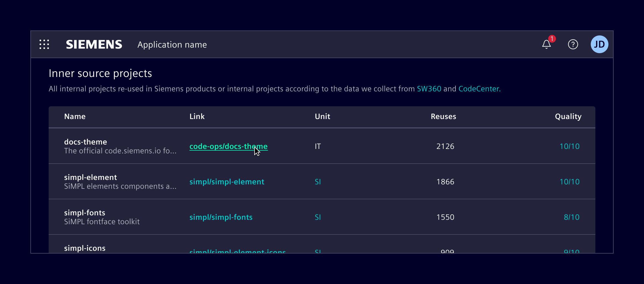Open the JD user avatar menu
Screen dimensions: 644x284
pyautogui.click(x=600, y=44)
